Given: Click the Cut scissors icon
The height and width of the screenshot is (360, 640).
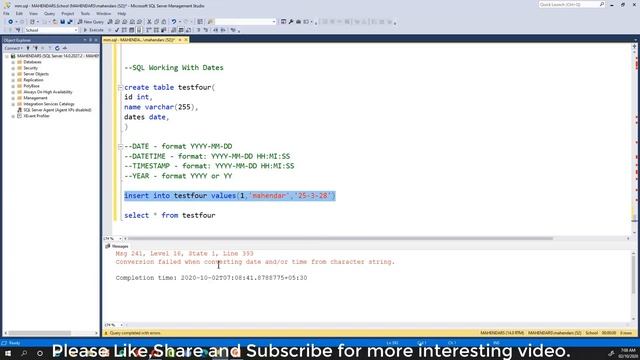Looking at the screenshot, I should coord(149,22).
